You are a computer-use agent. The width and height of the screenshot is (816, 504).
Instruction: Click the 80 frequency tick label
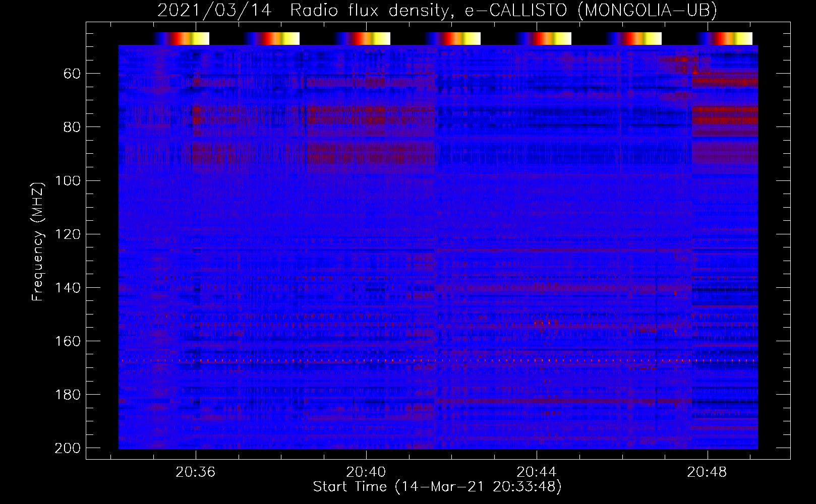click(x=72, y=127)
